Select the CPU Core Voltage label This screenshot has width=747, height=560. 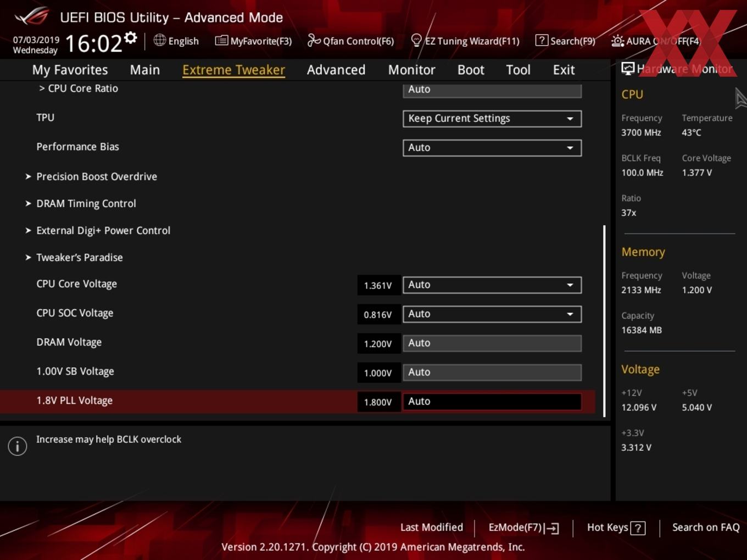(76, 284)
